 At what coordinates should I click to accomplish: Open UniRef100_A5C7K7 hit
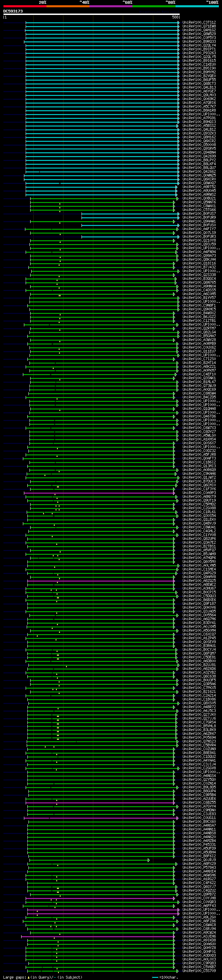[199, 106]
